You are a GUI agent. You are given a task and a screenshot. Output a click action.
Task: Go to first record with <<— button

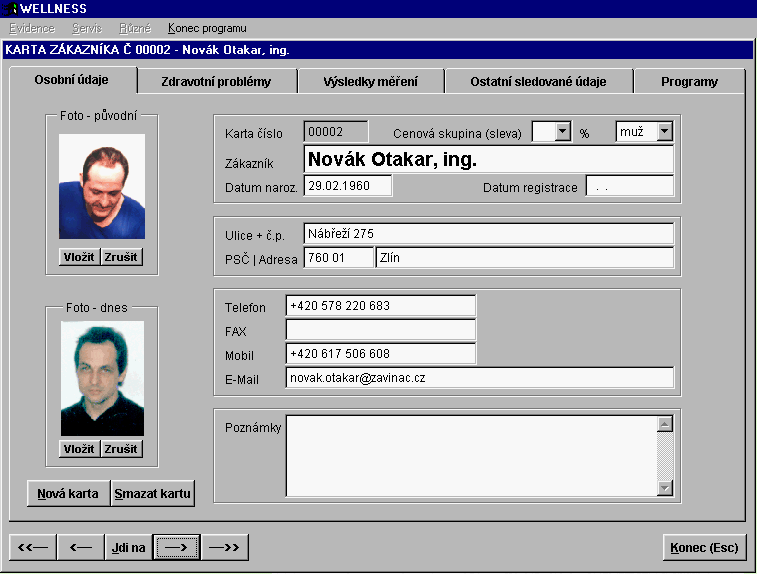33,547
